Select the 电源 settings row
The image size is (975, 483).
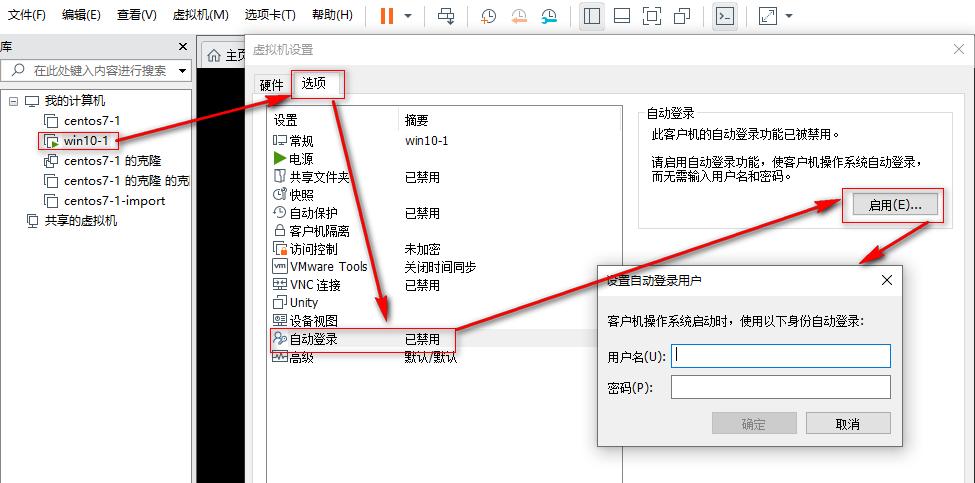coord(444,159)
